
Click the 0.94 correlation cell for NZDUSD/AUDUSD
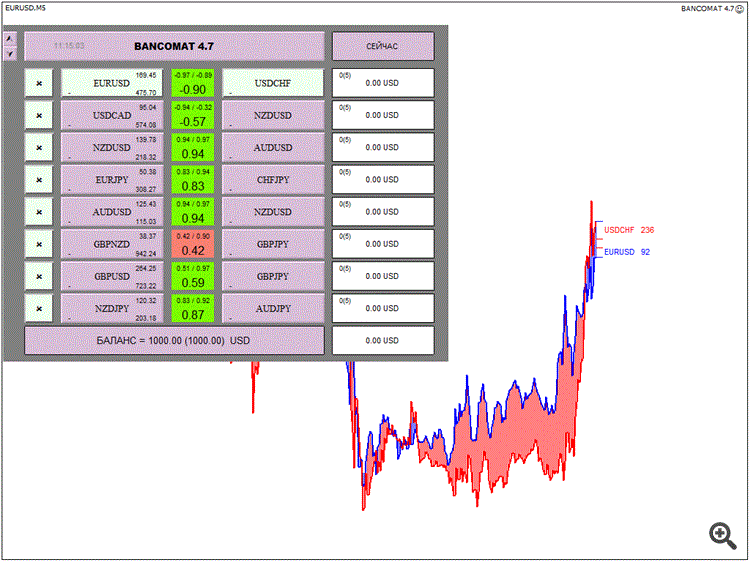click(x=193, y=147)
